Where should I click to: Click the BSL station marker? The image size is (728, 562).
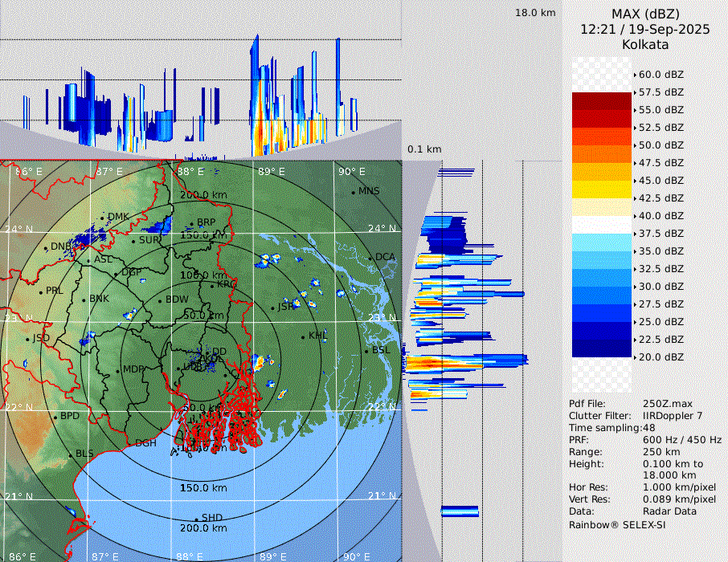point(366,351)
